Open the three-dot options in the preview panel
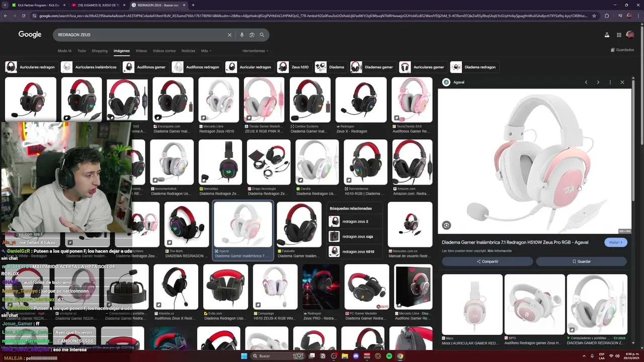 610,82
